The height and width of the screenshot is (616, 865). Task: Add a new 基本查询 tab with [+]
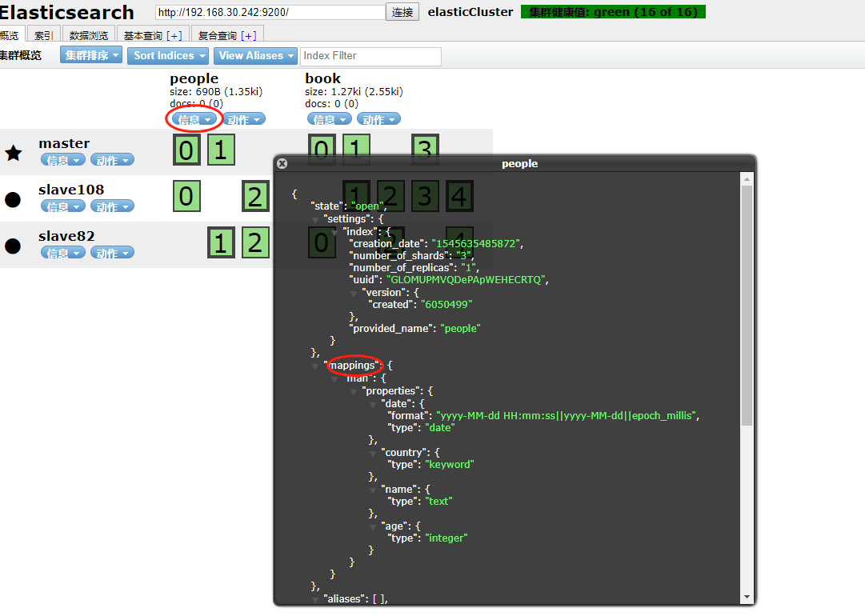pyautogui.click(x=174, y=36)
